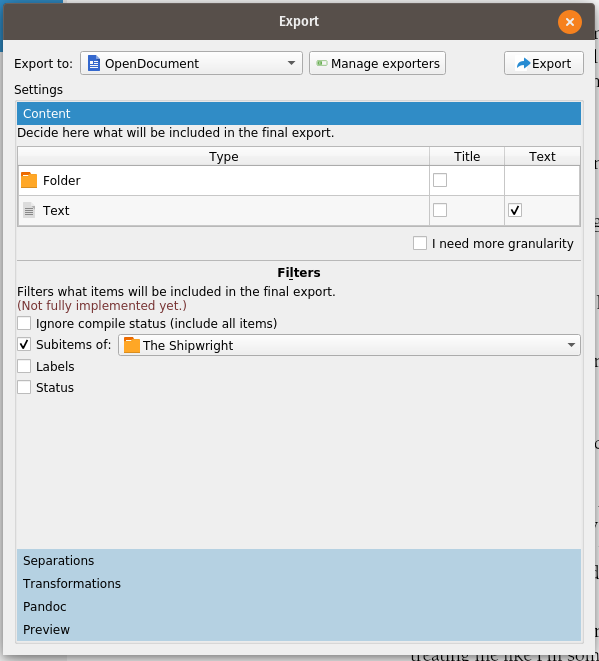Click The Shipwright folder icon
The image size is (599, 661).
click(132, 345)
